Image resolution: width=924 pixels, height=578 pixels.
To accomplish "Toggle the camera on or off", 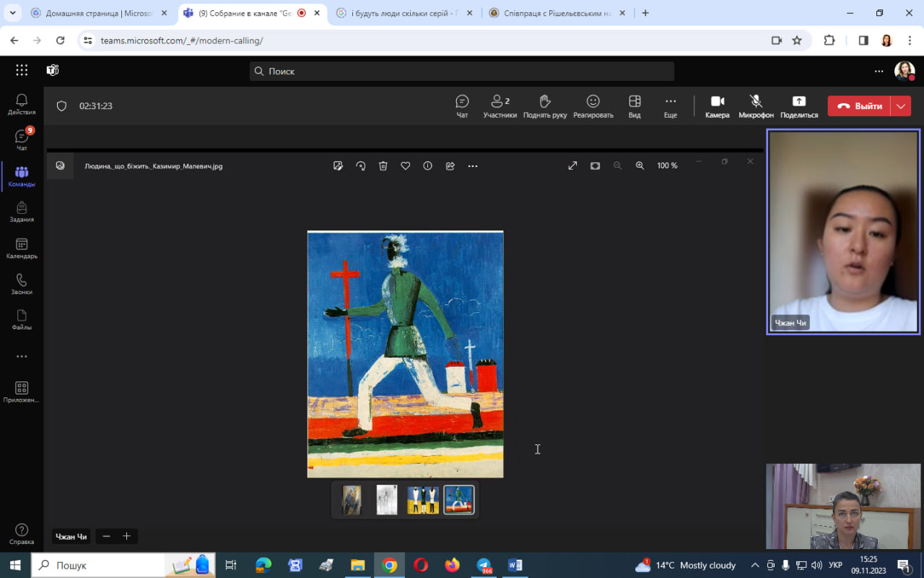I will pos(717,105).
